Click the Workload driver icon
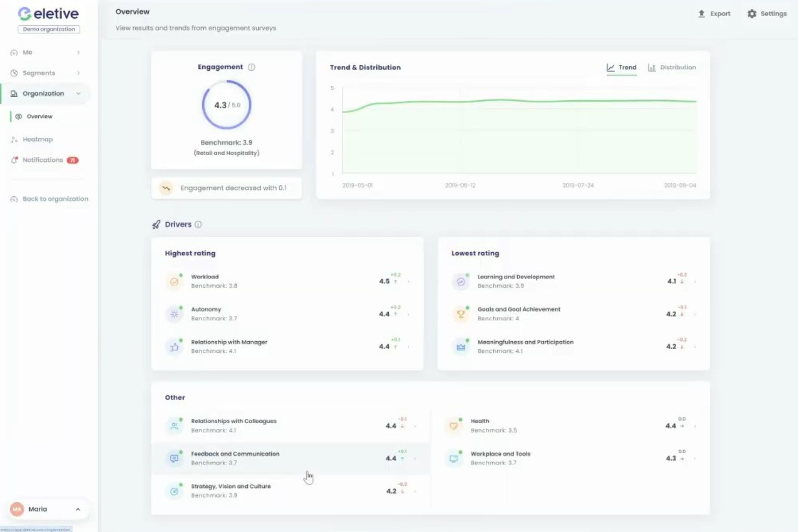The image size is (798, 532). 174,281
